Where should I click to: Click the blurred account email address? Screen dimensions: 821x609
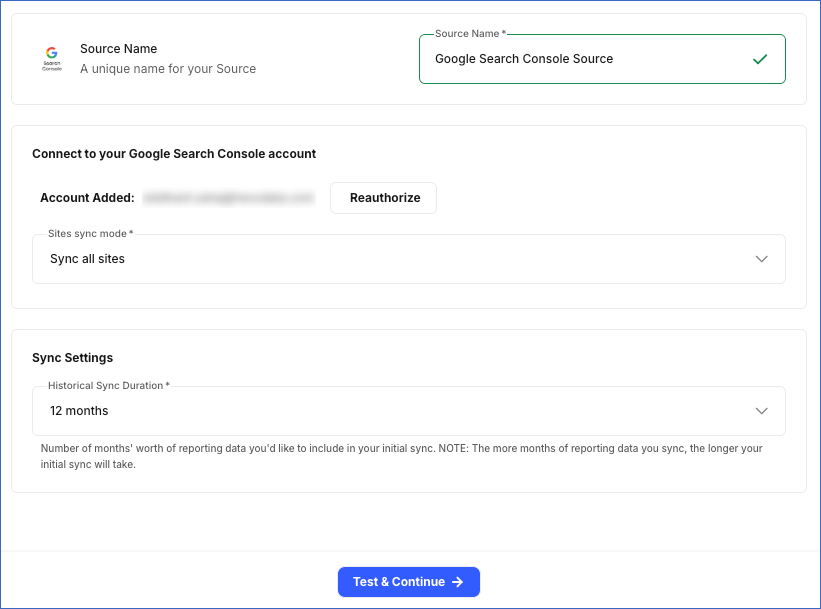click(x=229, y=198)
